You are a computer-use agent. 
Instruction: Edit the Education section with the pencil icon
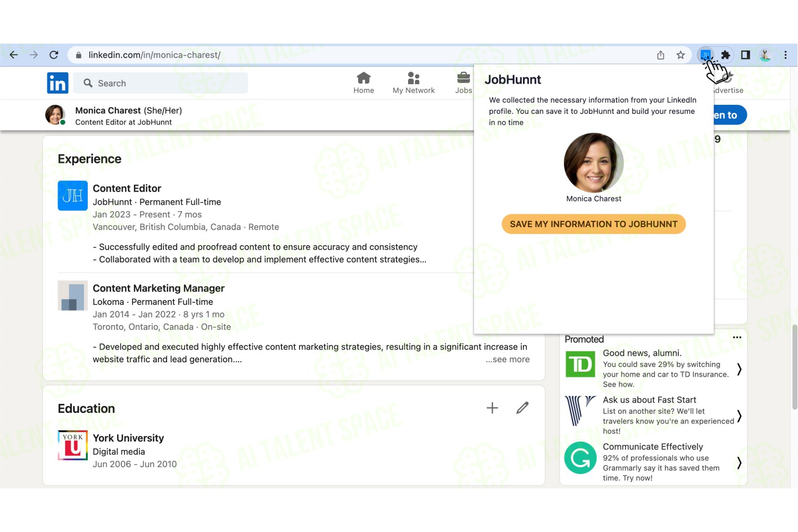click(x=522, y=408)
